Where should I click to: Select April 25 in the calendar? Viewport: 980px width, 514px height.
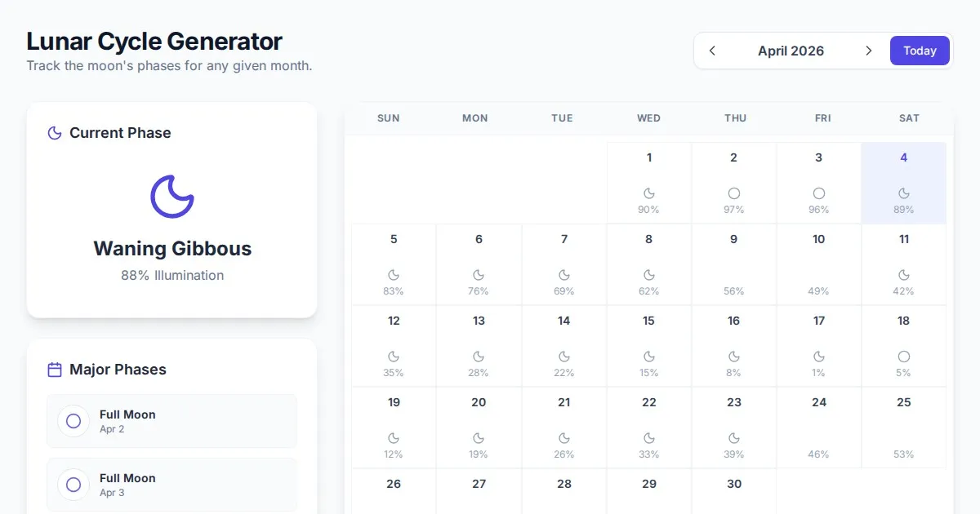(x=903, y=428)
